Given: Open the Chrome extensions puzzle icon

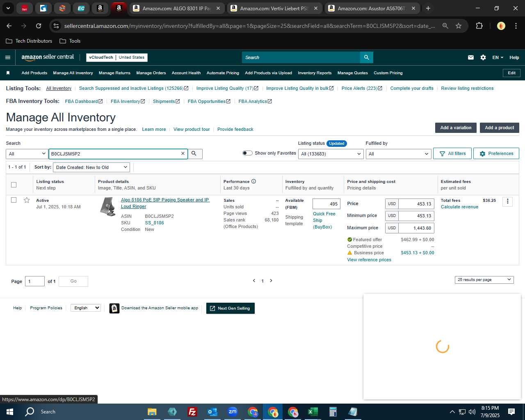Looking at the screenshot, I should click(x=479, y=26).
